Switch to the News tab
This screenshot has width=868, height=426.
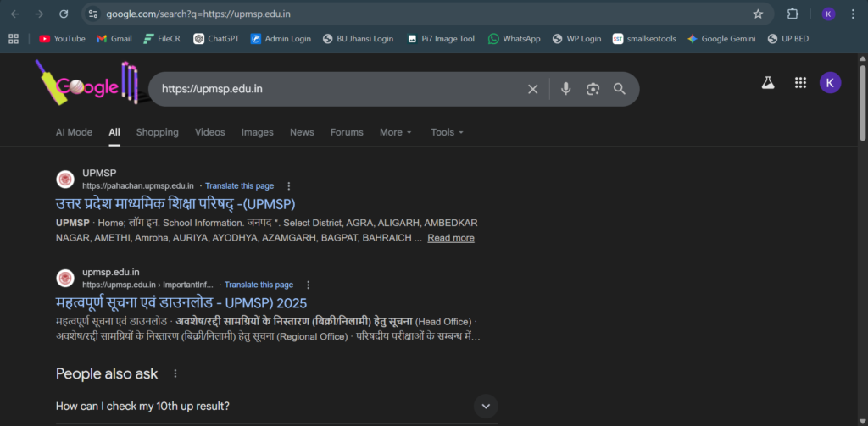(302, 132)
